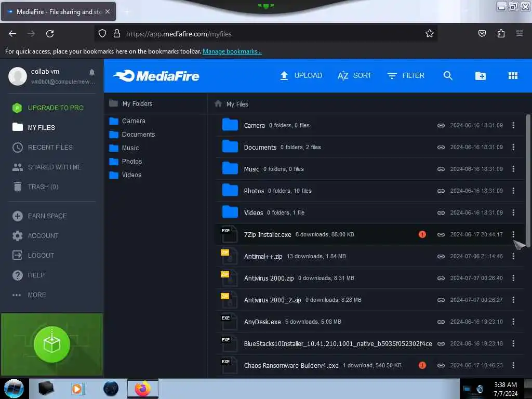
Task: Click the MediaFire logo
Action: pos(156,76)
